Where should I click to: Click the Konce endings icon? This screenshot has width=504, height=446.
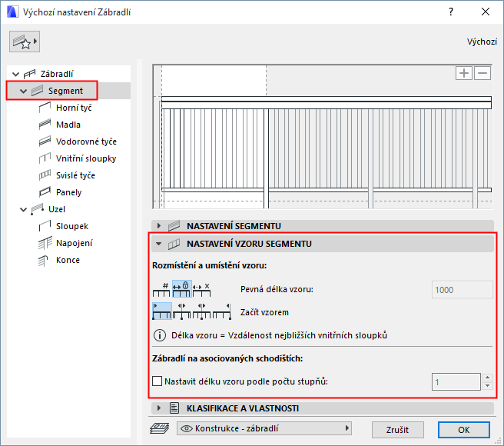click(43, 261)
